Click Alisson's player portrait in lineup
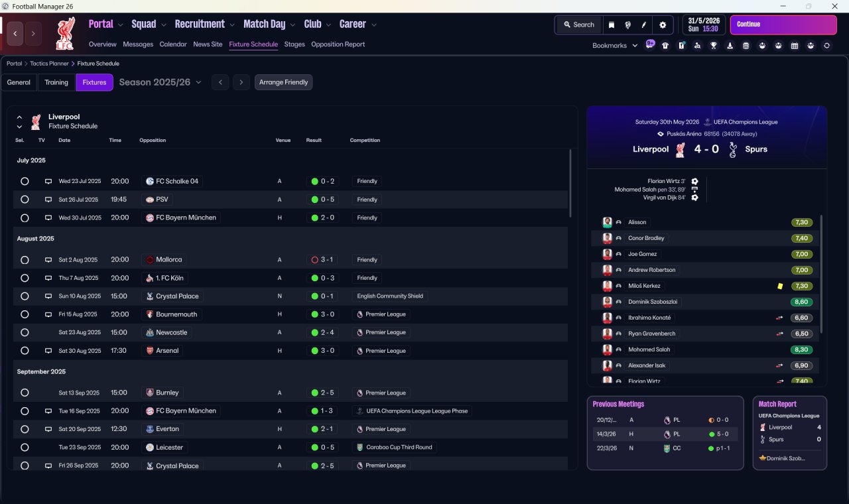This screenshot has height=504, width=849. (x=607, y=222)
